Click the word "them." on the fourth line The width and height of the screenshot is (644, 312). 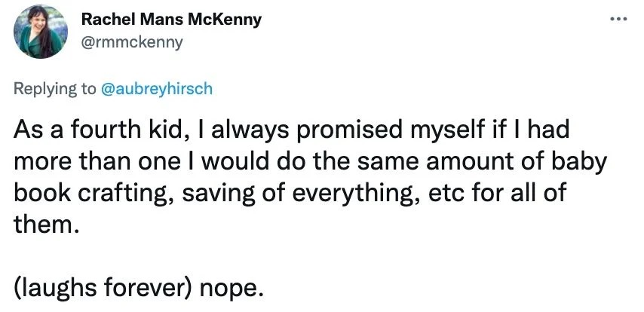click(45, 225)
